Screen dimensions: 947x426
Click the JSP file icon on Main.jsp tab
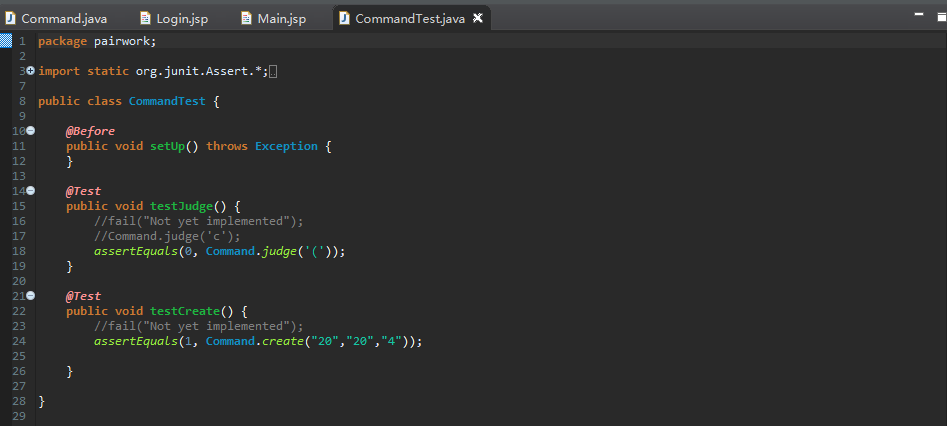point(246,18)
